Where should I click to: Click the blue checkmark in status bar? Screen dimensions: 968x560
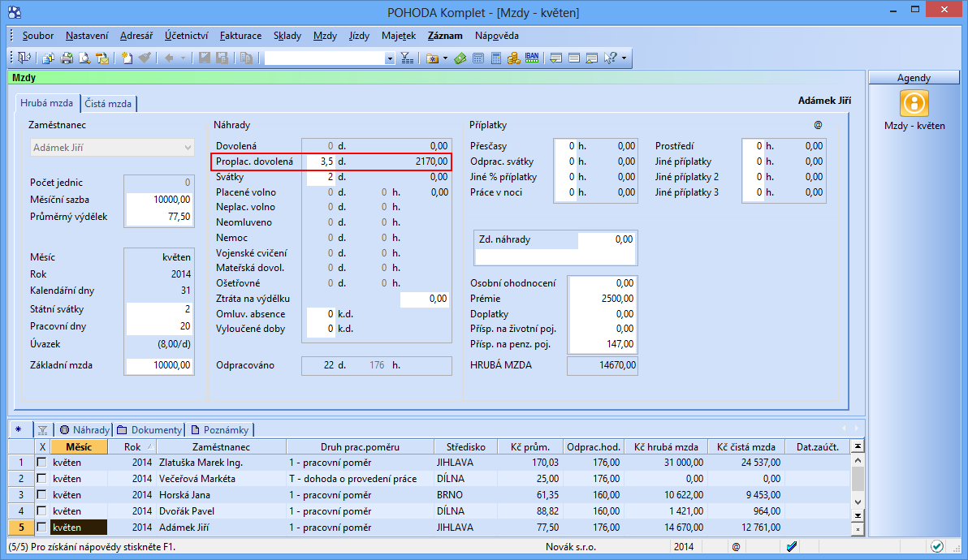tap(792, 546)
